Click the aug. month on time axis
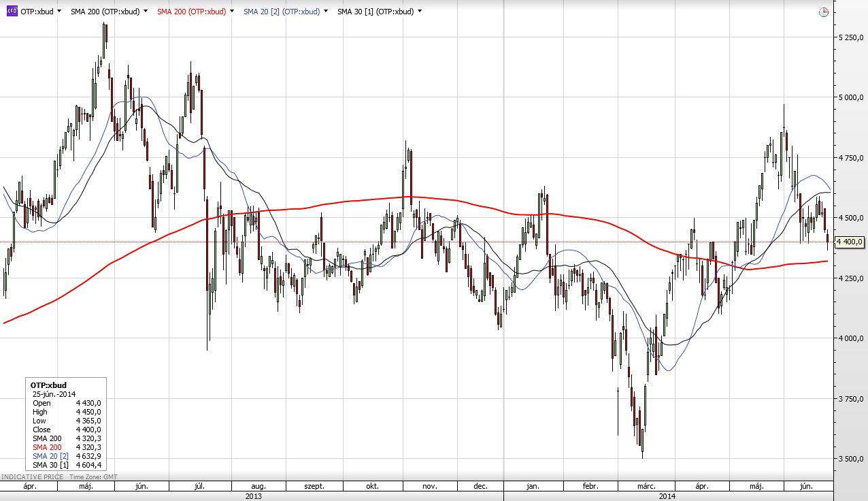 (x=258, y=487)
